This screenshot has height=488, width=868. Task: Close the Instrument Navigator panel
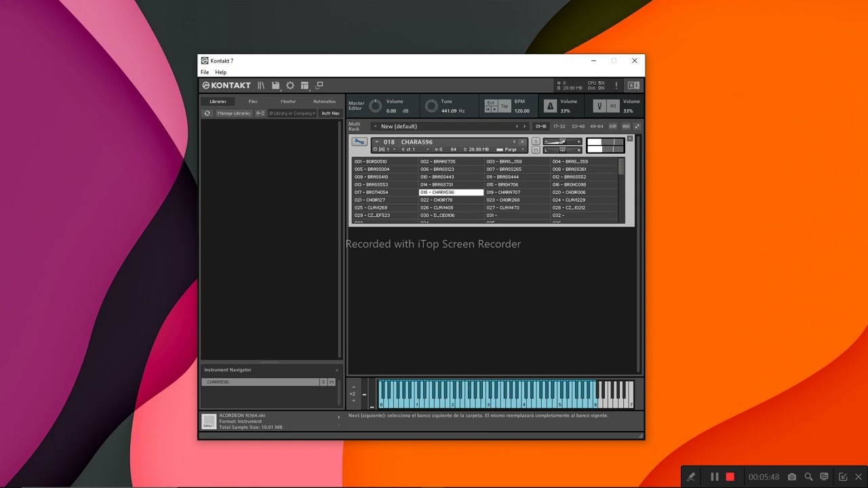pos(336,370)
